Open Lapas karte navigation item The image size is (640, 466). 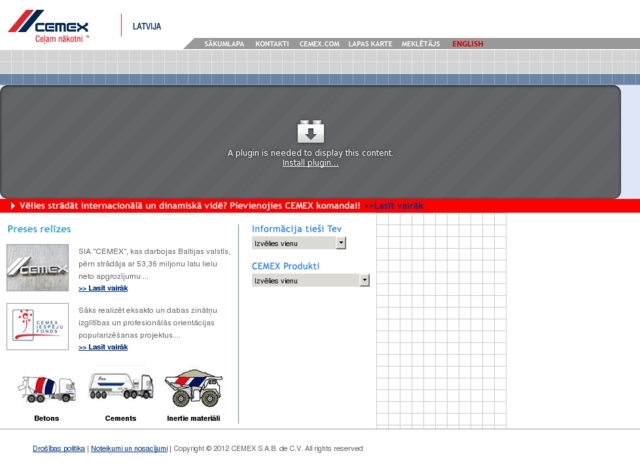pyautogui.click(x=371, y=44)
